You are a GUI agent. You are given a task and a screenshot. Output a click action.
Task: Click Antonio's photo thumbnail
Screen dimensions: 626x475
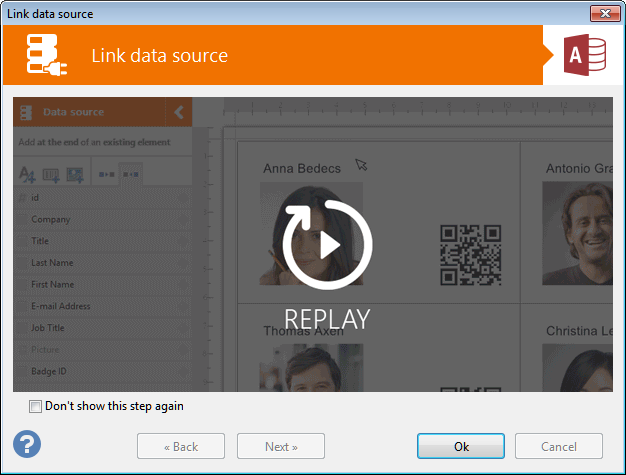coord(577,232)
